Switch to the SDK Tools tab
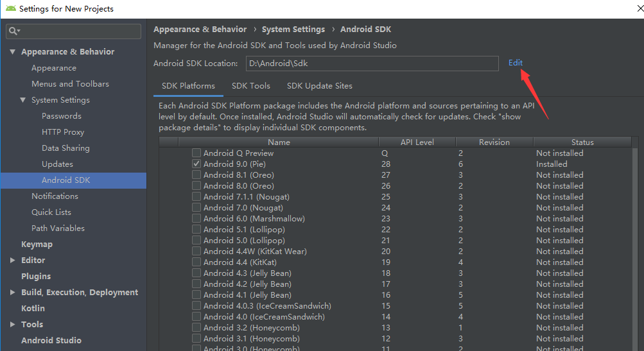The width and height of the screenshot is (644, 351). 251,86
